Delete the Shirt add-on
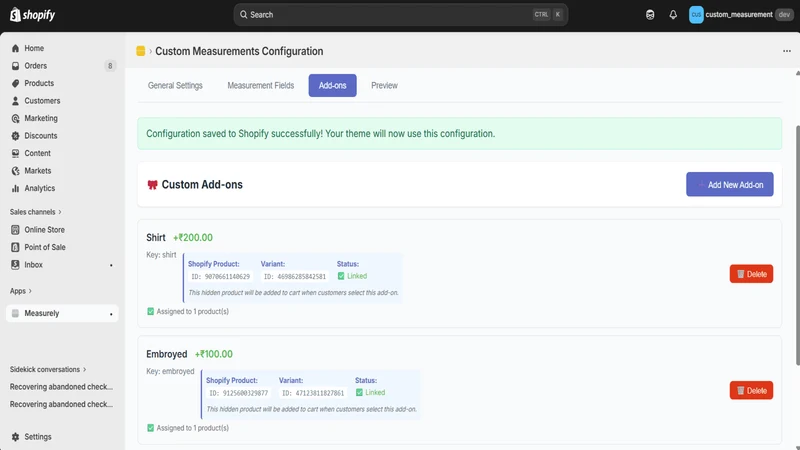800x450 pixels. [x=752, y=274]
